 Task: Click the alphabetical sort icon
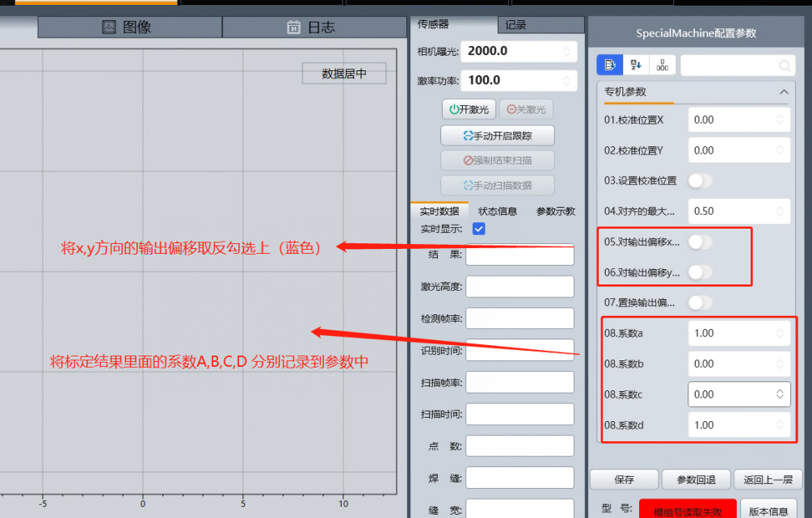tap(636, 65)
